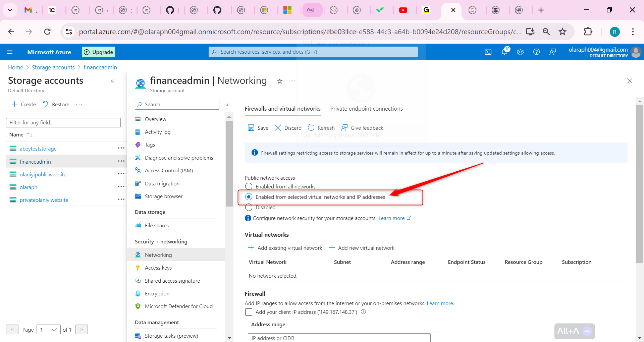Viewport: 644px width, 342px height.
Task: Open Azure portal settings gear
Action: 520,52
